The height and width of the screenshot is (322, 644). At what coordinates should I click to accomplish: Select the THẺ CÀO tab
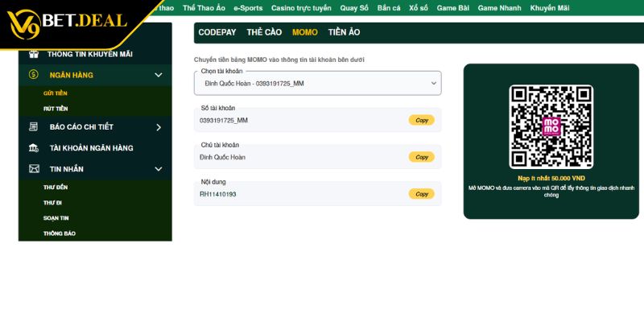(264, 32)
